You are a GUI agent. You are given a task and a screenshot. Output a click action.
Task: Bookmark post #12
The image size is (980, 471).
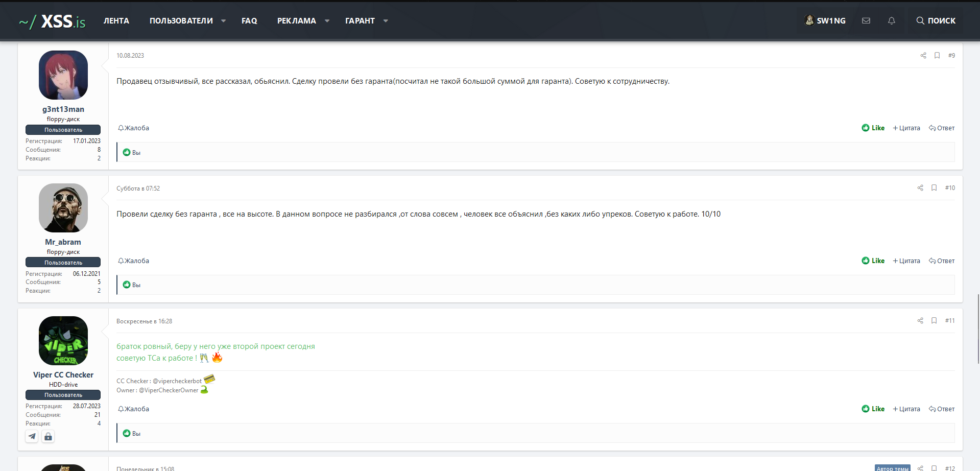point(934,468)
